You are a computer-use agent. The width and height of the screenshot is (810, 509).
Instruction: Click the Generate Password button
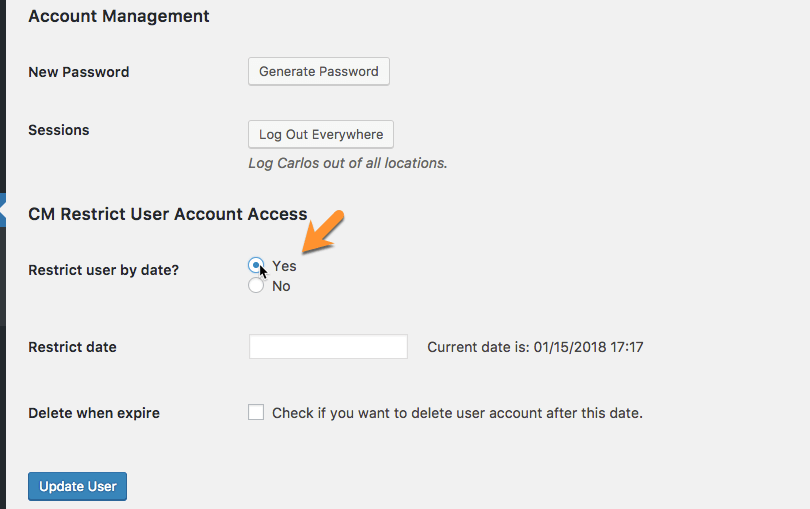318,72
